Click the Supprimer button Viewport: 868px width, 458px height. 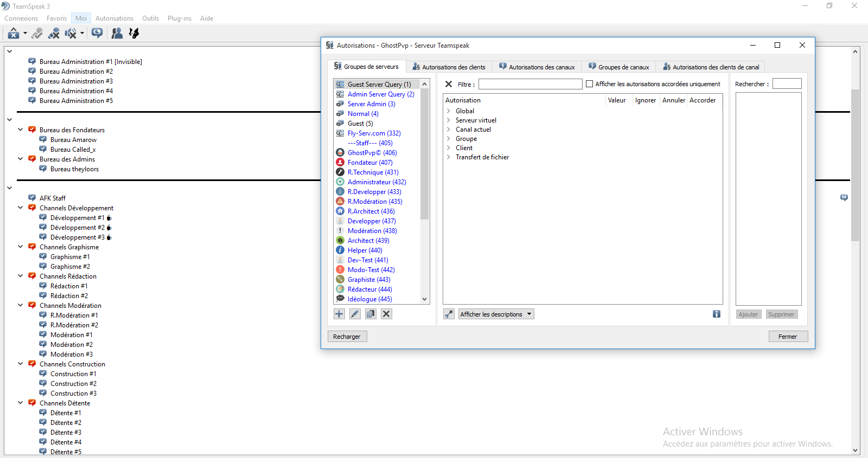point(781,314)
